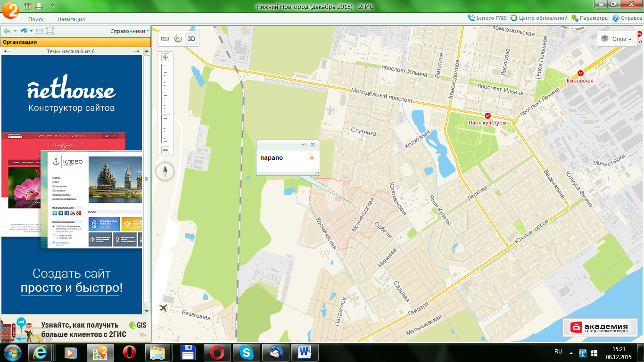Image resolution: width=644 pixels, height=362 pixels.
Task: Click the expand cards list view icon
Action: click(x=50, y=31)
